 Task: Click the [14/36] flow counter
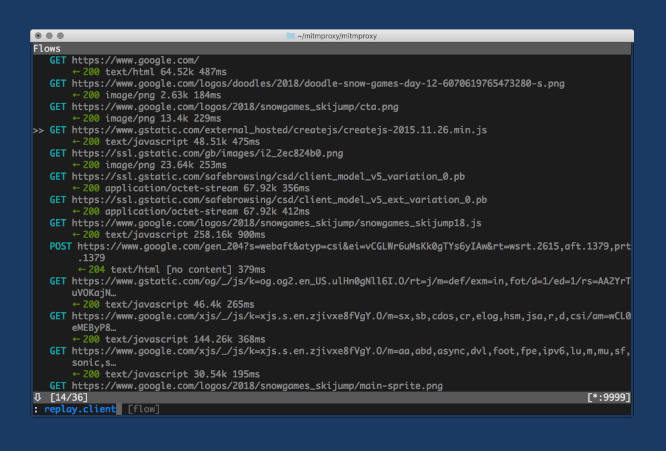[x=67, y=397]
